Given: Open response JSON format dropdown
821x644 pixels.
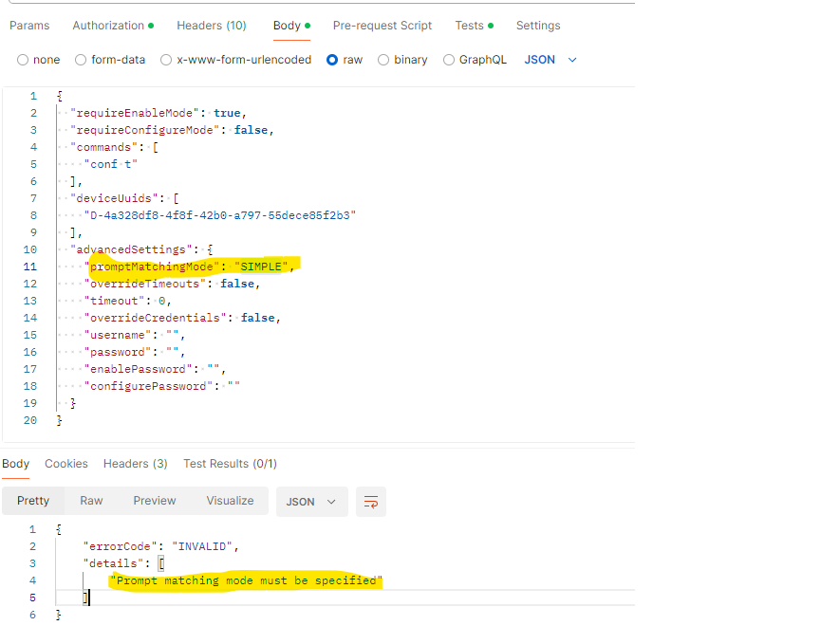Looking at the screenshot, I should tap(311, 503).
